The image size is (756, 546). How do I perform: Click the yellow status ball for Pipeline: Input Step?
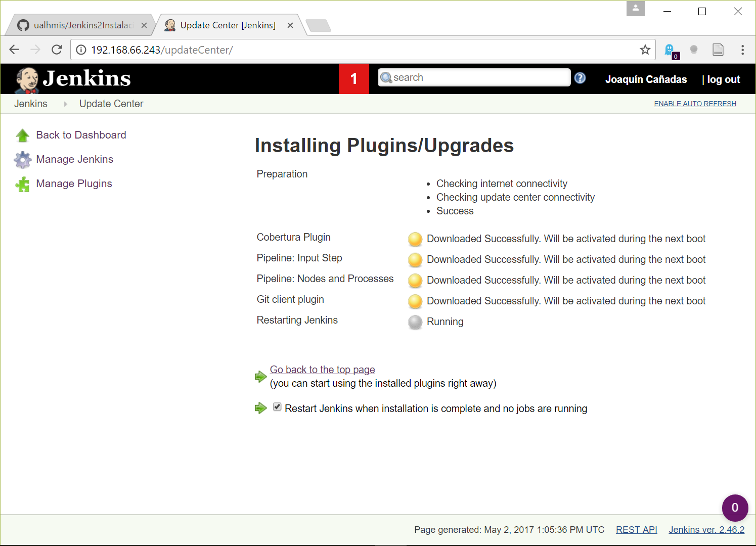[415, 260]
